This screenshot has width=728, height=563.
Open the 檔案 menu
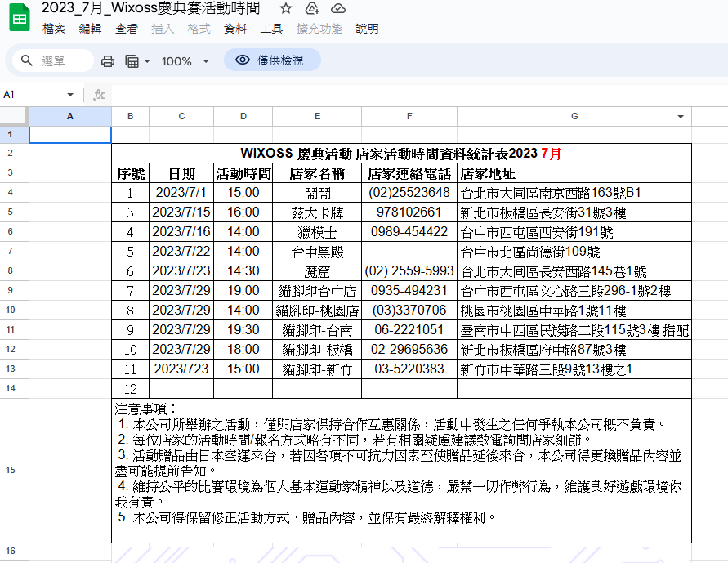pos(54,29)
